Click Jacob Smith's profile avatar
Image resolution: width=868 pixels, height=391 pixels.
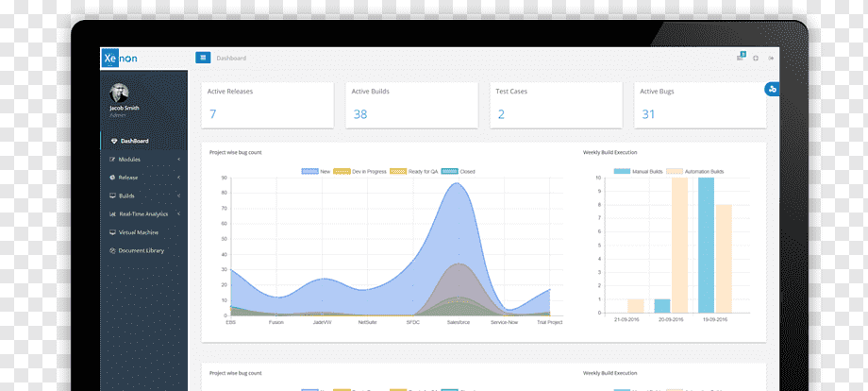(x=119, y=93)
